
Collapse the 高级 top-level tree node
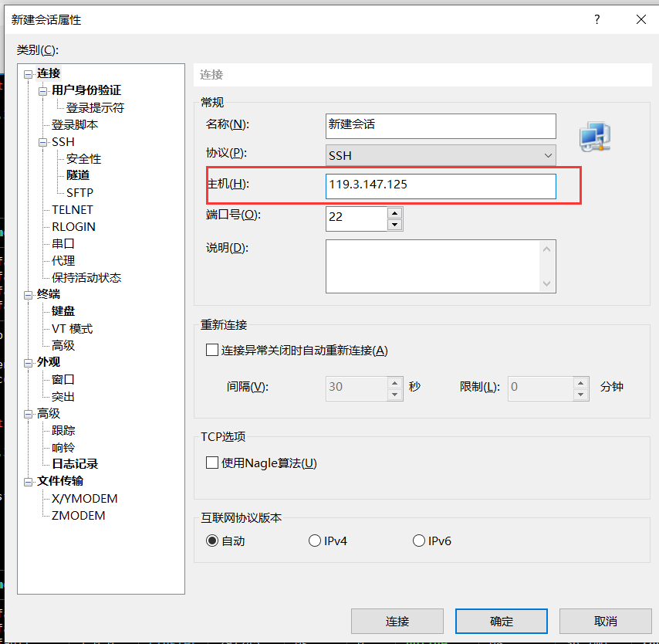click(28, 415)
